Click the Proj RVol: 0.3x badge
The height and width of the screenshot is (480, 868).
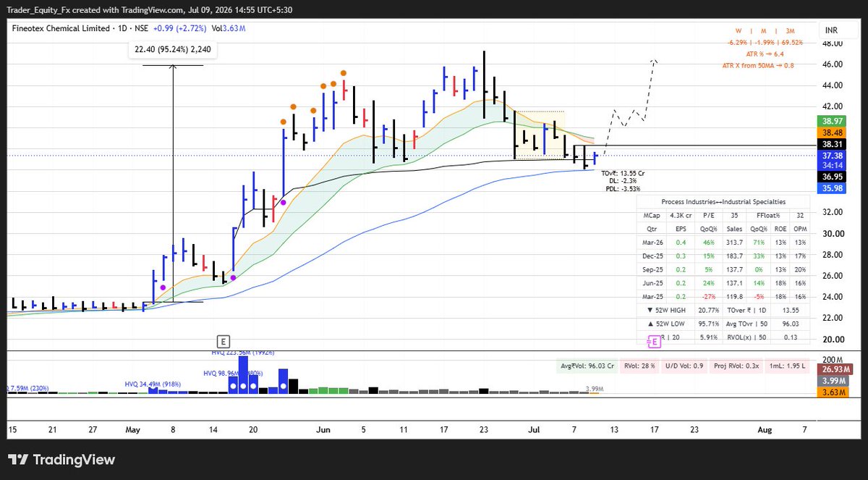pos(735,366)
